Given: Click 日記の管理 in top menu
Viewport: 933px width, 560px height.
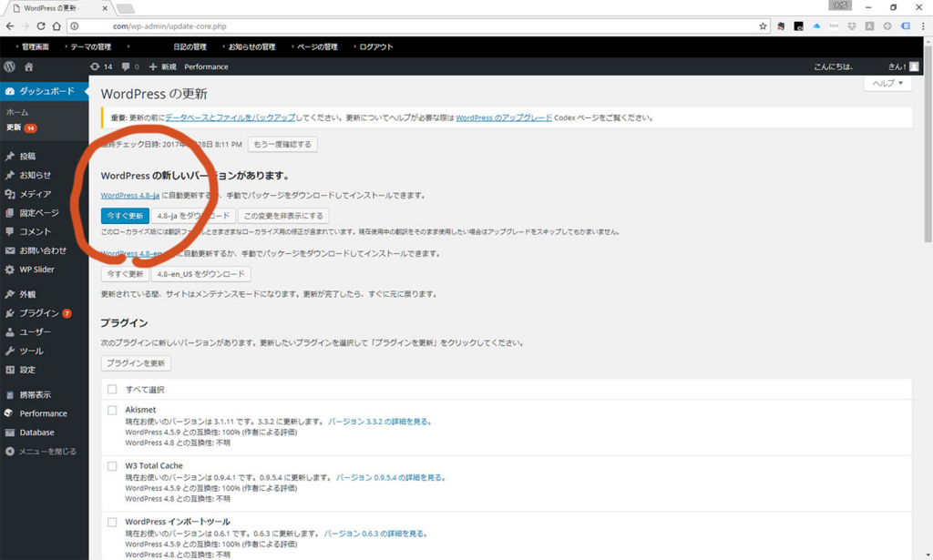Looking at the screenshot, I should [x=190, y=47].
